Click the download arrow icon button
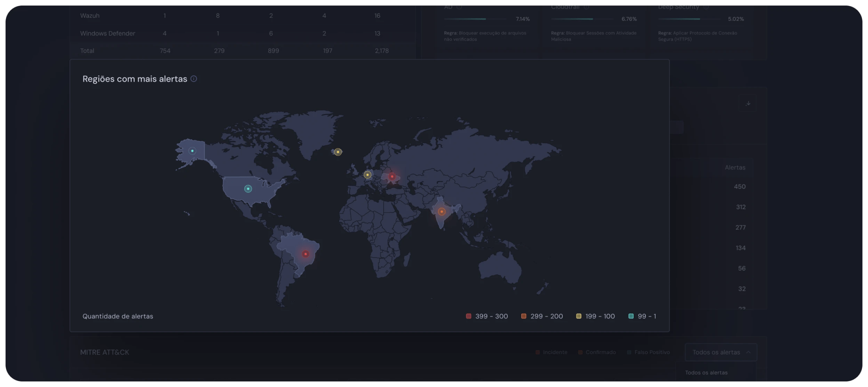Viewport: 868px width, 387px height. point(748,103)
